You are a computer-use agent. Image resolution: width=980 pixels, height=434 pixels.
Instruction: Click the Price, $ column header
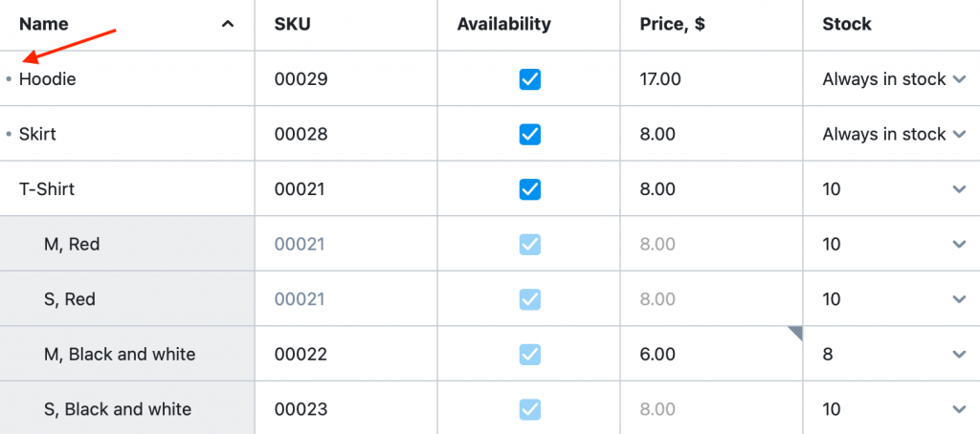pyautogui.click(x=673, y=24)
